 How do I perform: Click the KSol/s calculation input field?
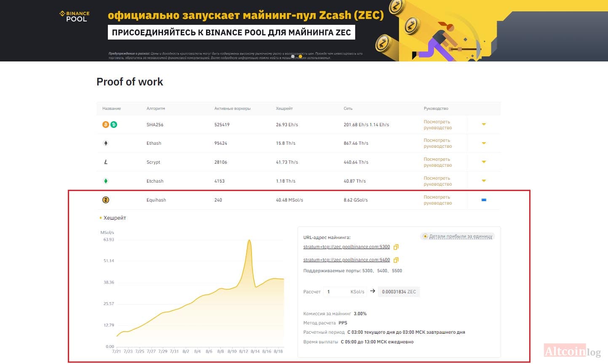point(345,292)
